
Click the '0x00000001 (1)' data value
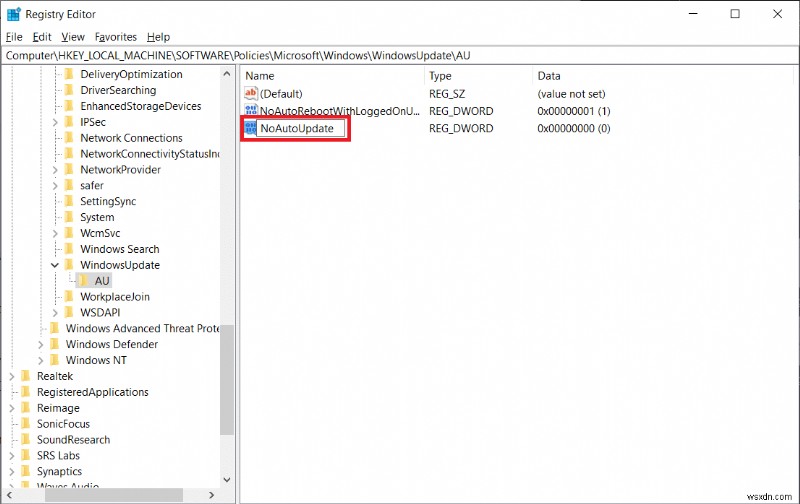[x=573, y=111]
